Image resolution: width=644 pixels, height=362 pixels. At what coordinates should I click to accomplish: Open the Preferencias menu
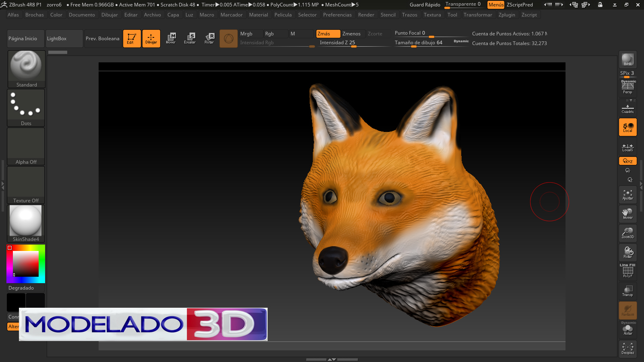(337, 15)
